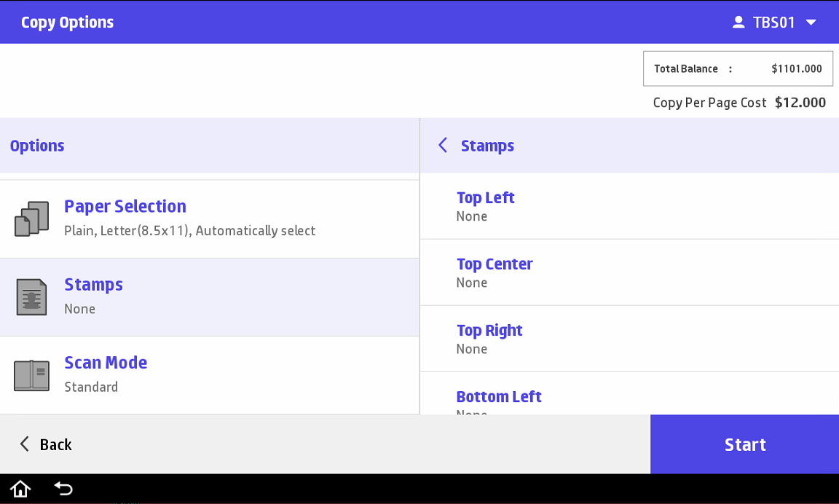Click the Stamps document icon
The width and height of the screenshot is (839, 504).
pos(31,297)
